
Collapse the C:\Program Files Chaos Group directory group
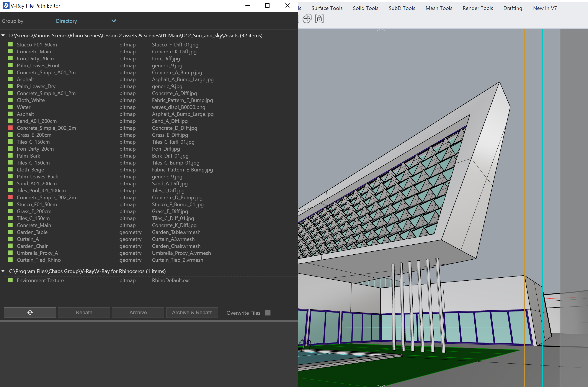[x=3, y=271]
